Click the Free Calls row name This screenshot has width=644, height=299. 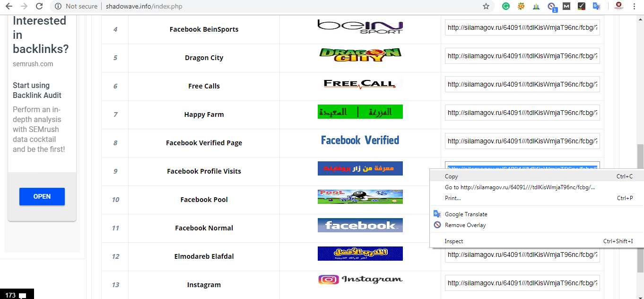click(204, 86)
